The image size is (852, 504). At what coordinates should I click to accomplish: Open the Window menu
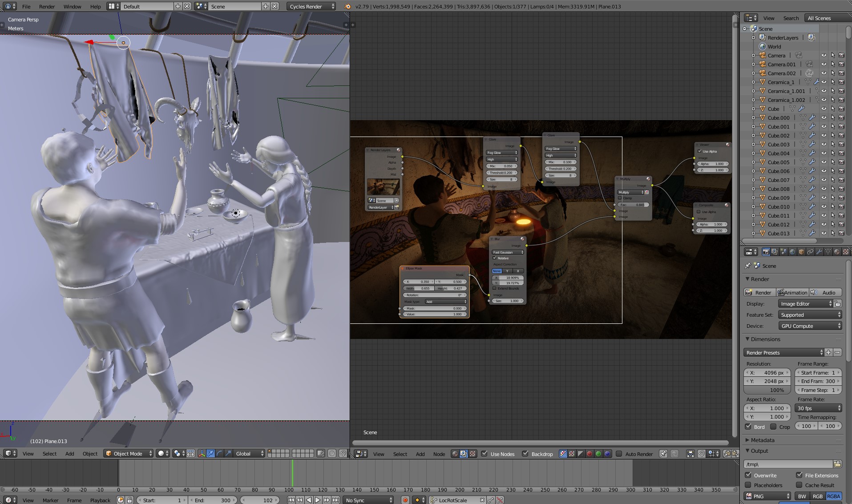click(x=72, y=7)
